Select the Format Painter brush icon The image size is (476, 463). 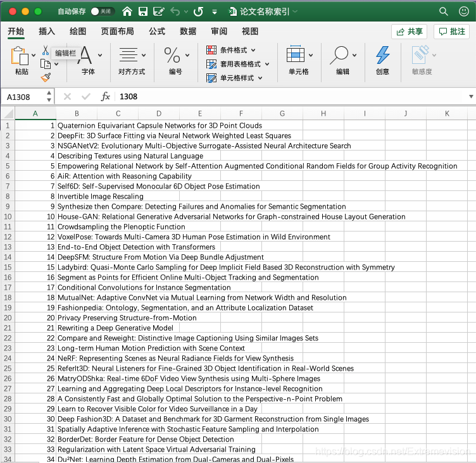pos(46,78)
